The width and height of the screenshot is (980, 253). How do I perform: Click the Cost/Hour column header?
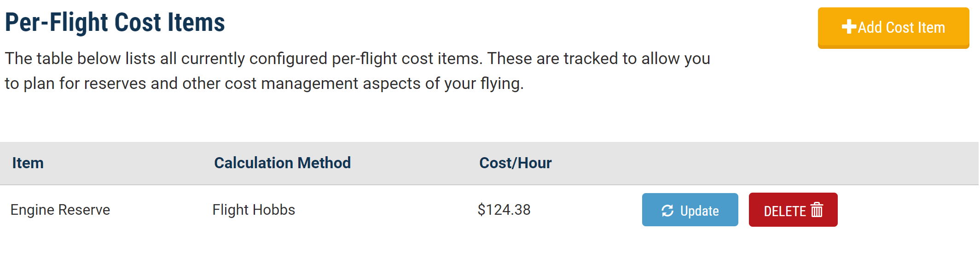click(516, 163)
